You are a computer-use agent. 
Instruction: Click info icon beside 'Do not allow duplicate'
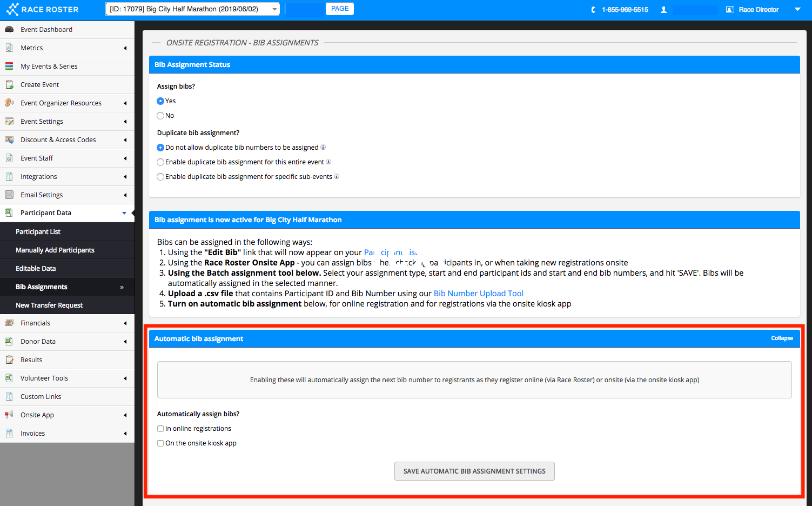pos(323,147)
